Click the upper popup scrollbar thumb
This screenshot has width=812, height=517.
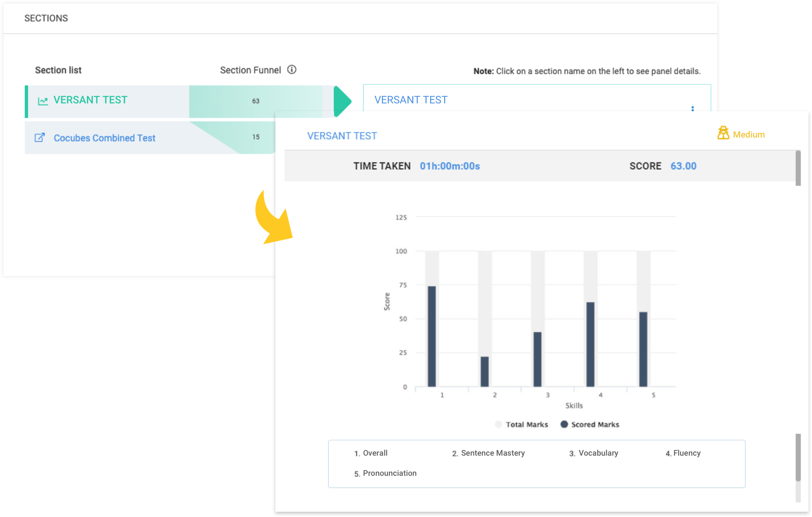pos(798,168)
